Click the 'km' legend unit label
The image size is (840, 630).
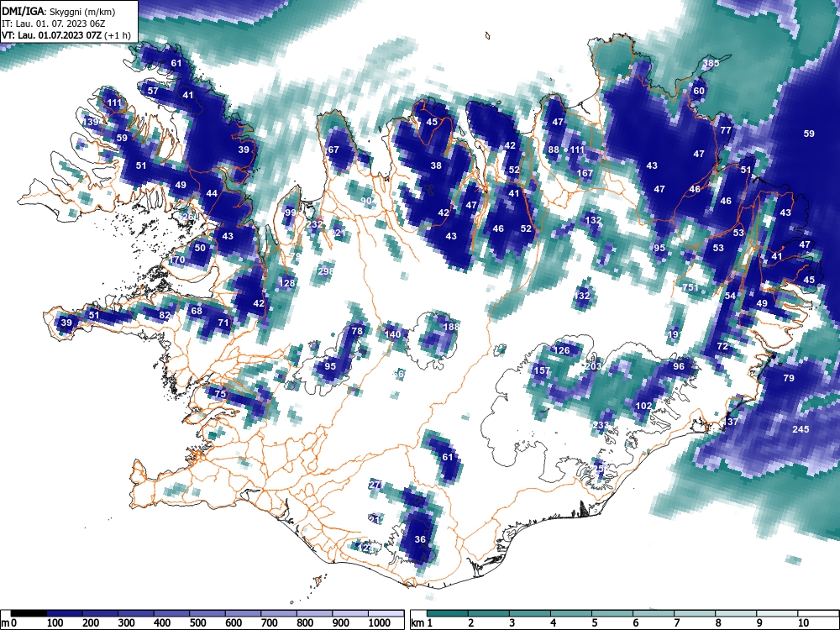click(417, 623)
